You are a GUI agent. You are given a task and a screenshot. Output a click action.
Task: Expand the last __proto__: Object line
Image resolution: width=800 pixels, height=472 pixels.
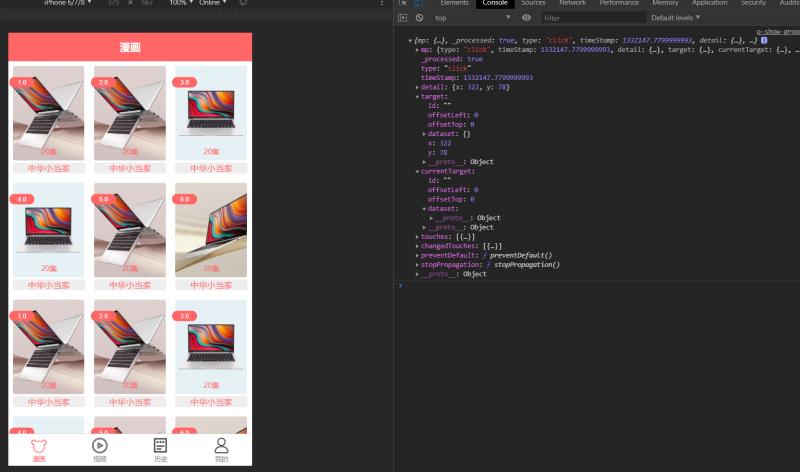[x=417, y=274]
